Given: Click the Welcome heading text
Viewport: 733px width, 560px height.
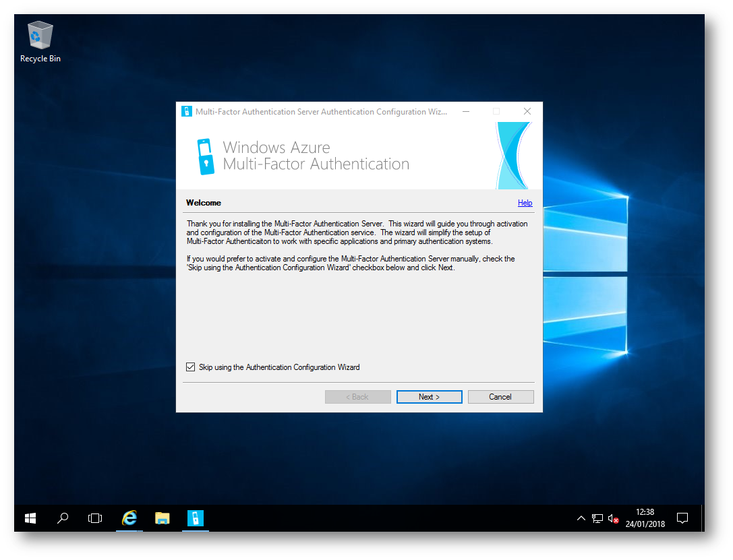Looking at the screenshot, I should click(x=204, y=203).
